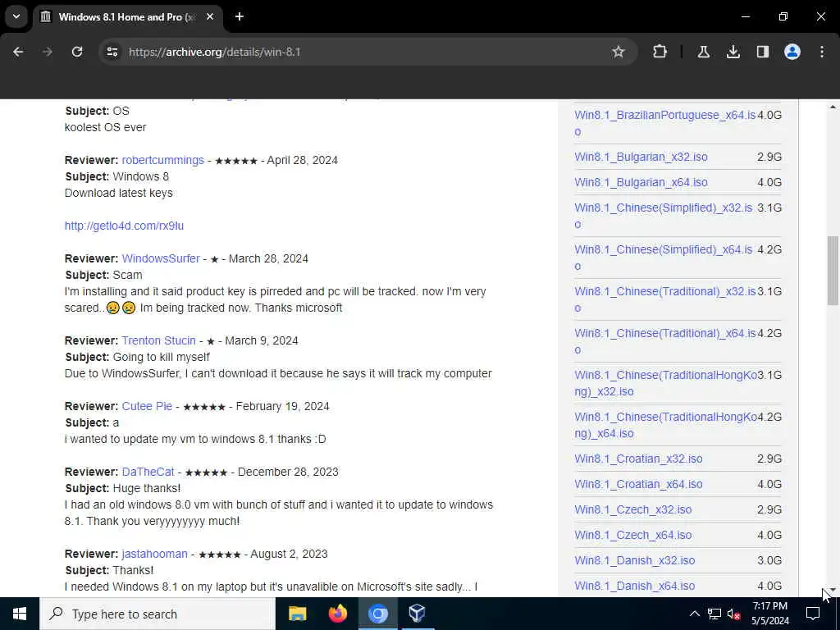Switch to Chrome taskbar icon
Viewport: 840px width, 630px height.
click(377, 614)
